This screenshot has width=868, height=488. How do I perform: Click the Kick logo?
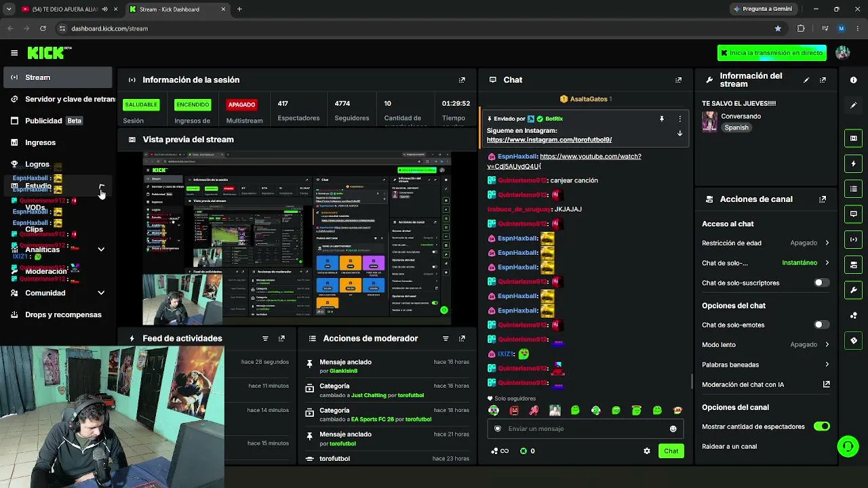point(50,53)
